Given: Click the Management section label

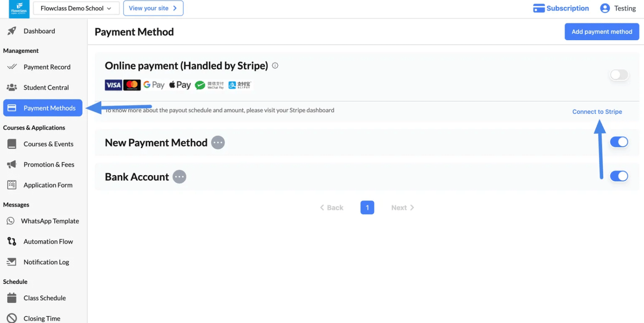Looking at the screenshot, I should click(21, 51).
